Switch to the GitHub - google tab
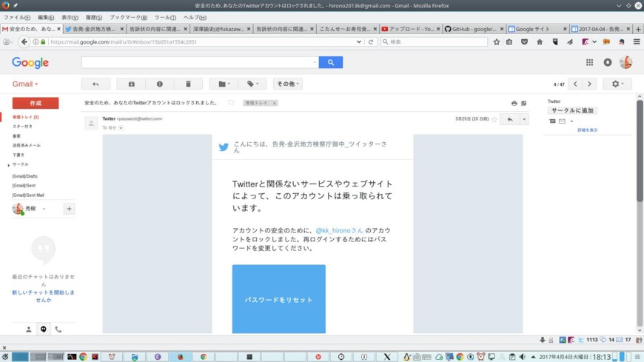644x362 pixels. tap(474, 29)
